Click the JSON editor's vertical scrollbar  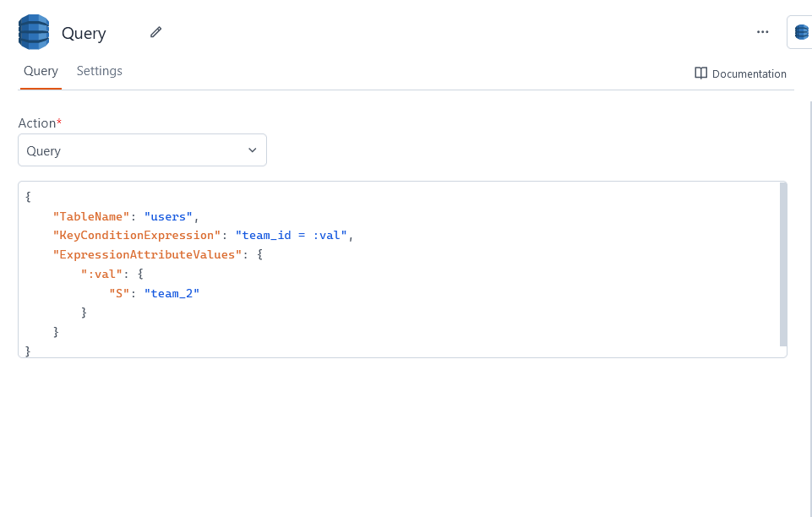[x=782, y=262]
